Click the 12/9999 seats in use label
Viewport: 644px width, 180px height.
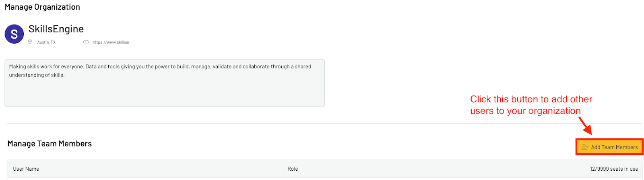tap(614, 169)
